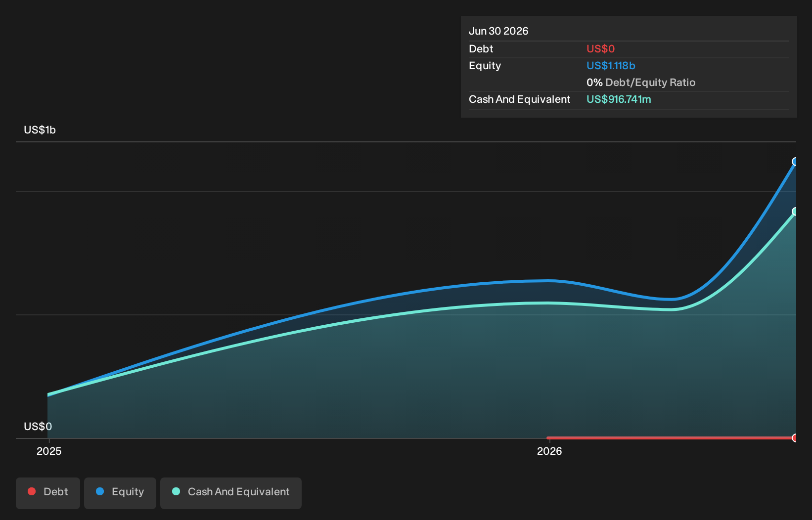Click the Debt row label in tooltip
This screenshot has height=520, width=812.
(x=481, y=49)
